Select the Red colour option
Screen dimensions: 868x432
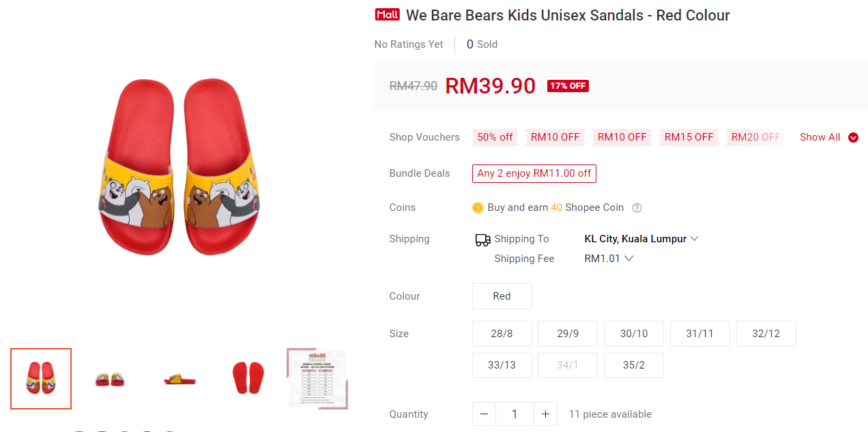(x=502, y=296)
